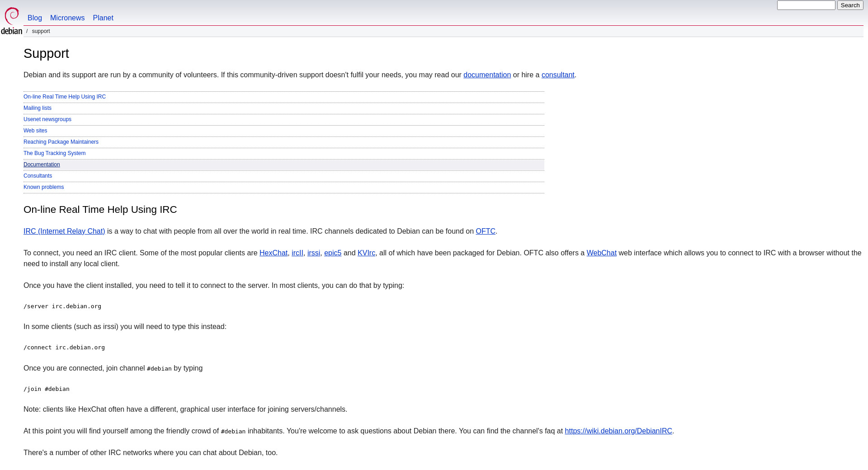The height and width of the screenshot is (470, 868).
Task: Jump to On-line Real Time Help Using IRC
Action: click(65, 97)
